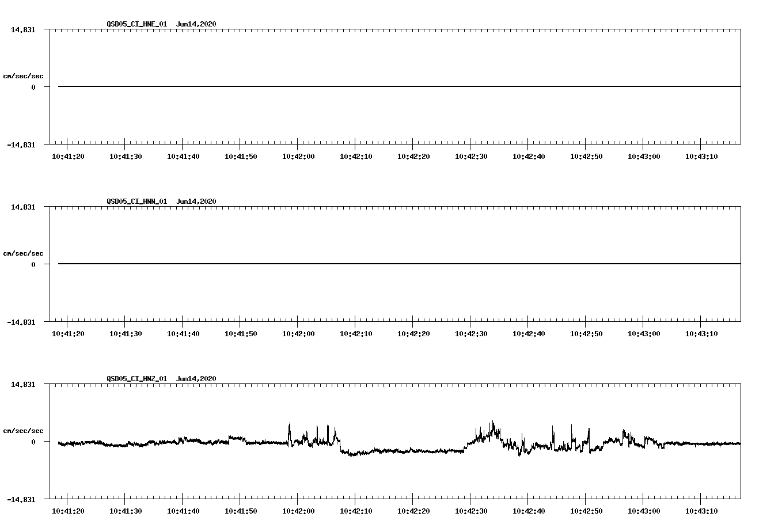Click the QSD05_CI_HNZ_01 plot title

tap(162, 378)
